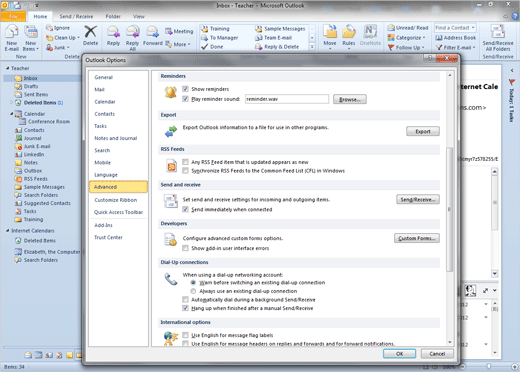The width and height of the screenshot is (520, 372).
Task: Toggle Send immediately when connected
Action: coord(186,209)
